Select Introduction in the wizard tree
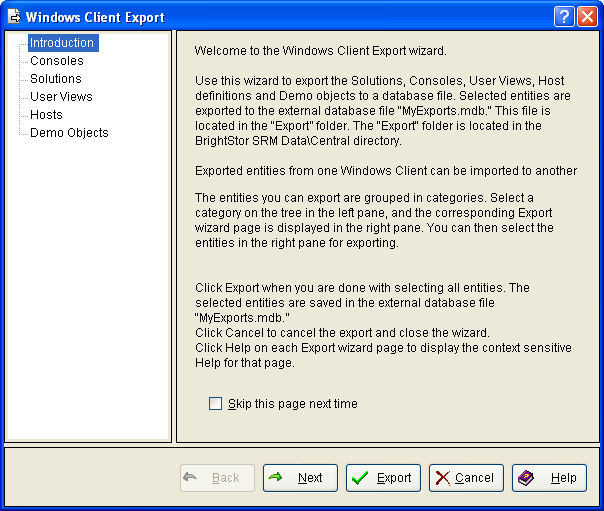The height and width of the screenshot is (511, 604). 63,43
